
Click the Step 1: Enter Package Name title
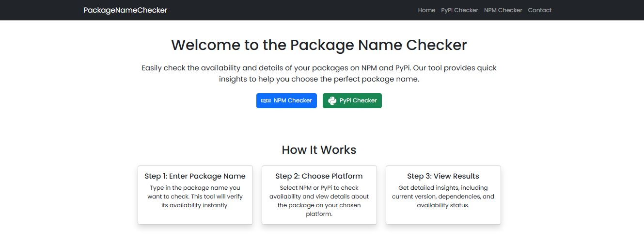click(x=195, y=176)
